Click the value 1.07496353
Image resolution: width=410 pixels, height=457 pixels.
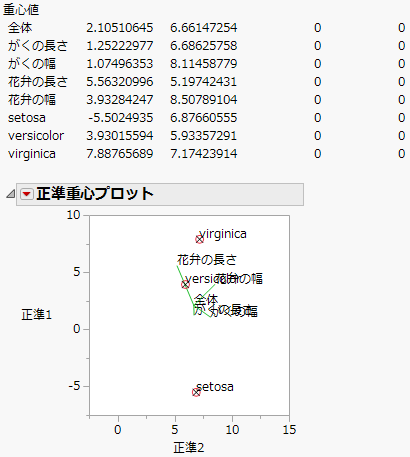click(120, 64)
